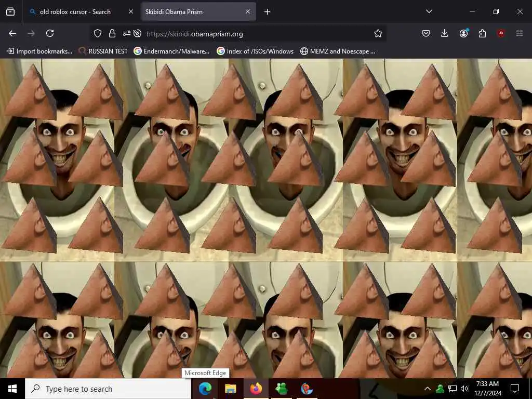Show hidden system tray icons
532x399 pixels.
pyautogui.click(x=428, y=389)
